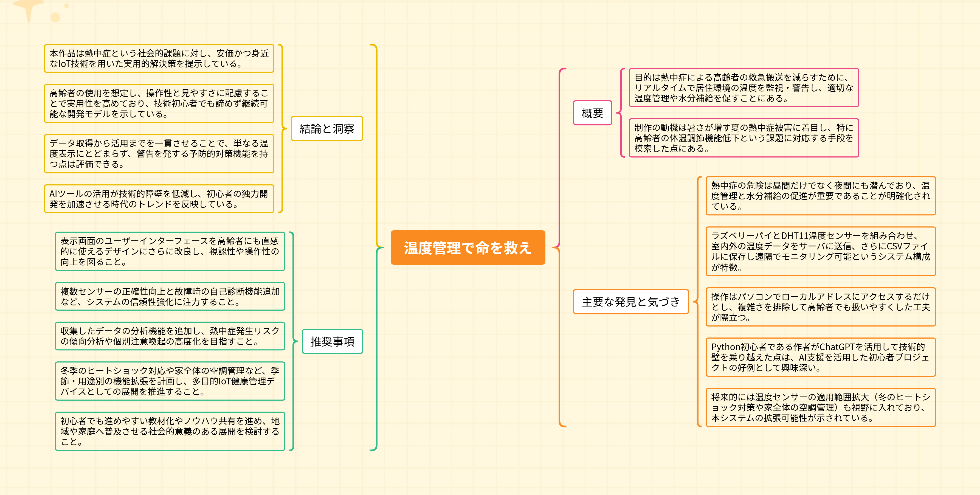Select the 主要な発見と気づき branch node

point(630,302)
